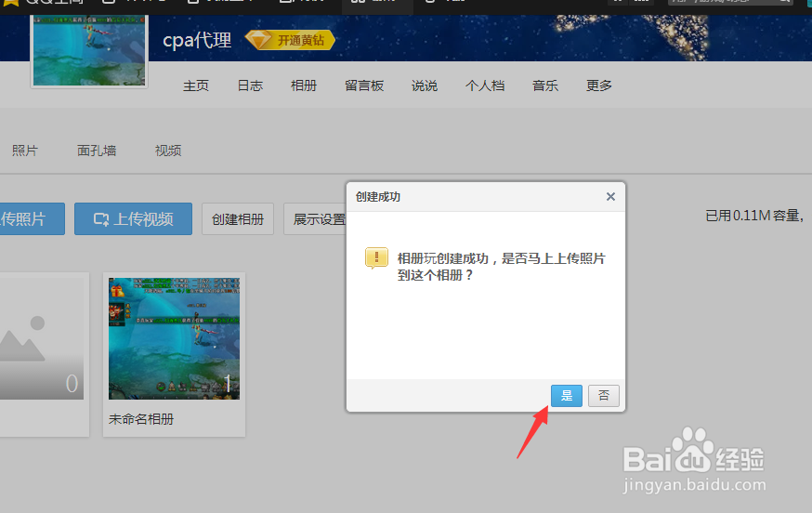Viewport: 812px width, 513px height.
Task: Switch to the 面孔墙 sub-tab
Action: click(97, 151)
